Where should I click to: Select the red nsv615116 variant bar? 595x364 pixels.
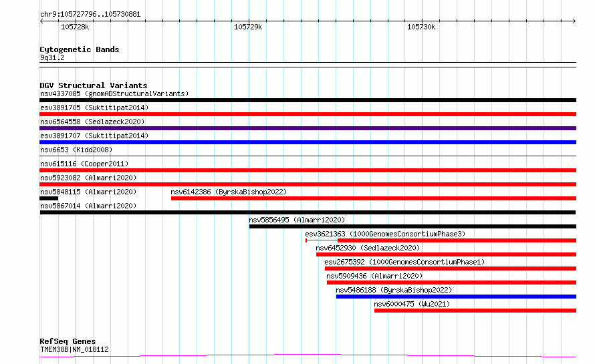(308, 170)
